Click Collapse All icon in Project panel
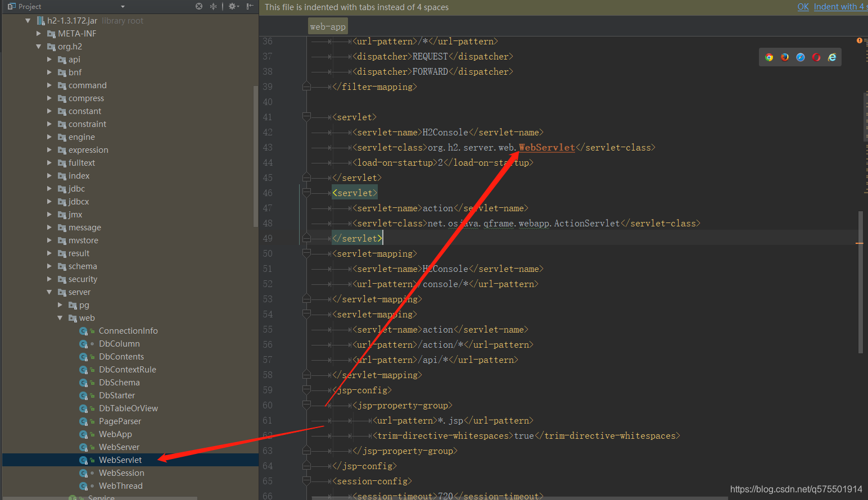This screenshot has width=868, height=500. point(213,6)
